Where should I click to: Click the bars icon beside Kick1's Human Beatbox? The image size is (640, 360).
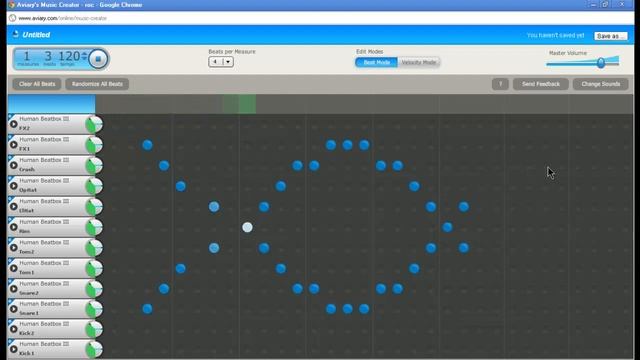(x=66, y=344)
